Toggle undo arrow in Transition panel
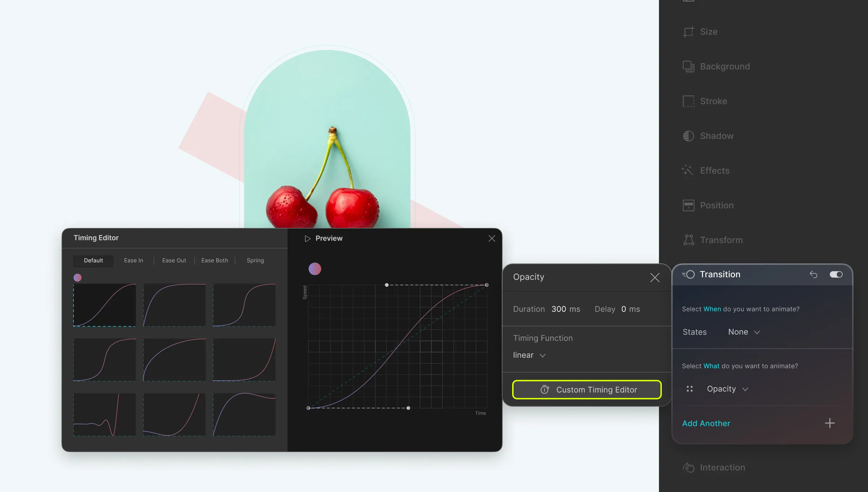The image size is (868, 492). pos(814,274)
